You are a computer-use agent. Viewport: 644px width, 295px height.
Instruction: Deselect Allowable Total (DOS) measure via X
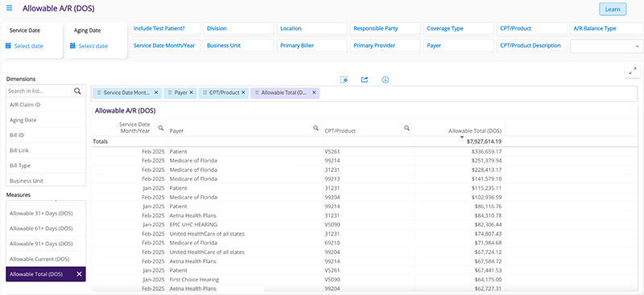point(79,274)
